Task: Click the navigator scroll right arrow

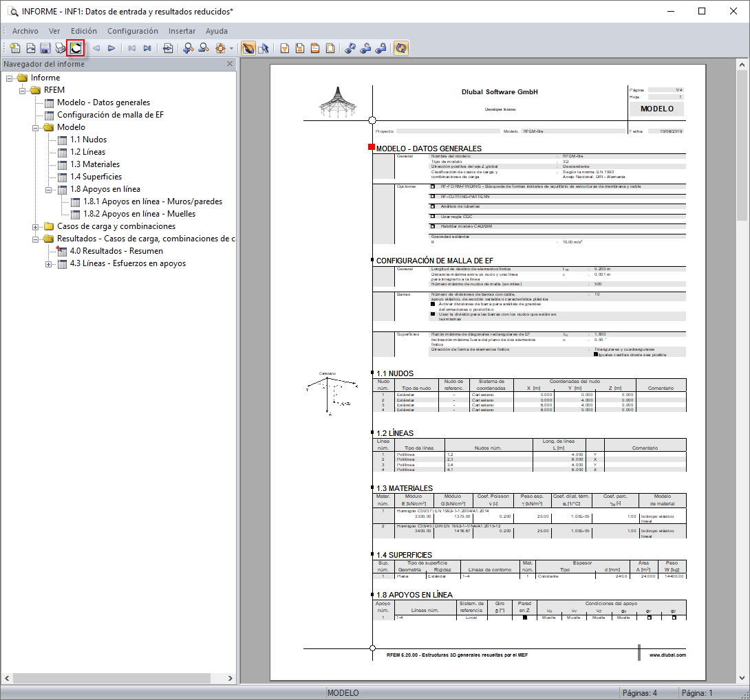Action: pos(230,678)
